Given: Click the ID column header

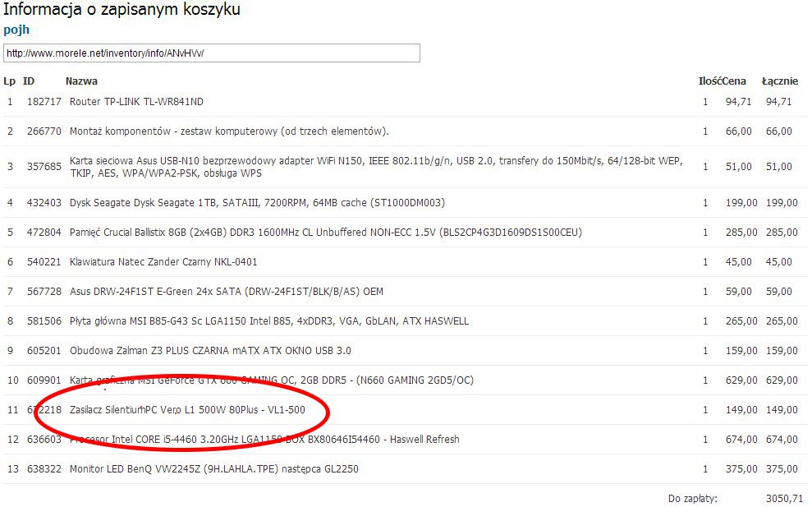Looking at the screenshot, I should (29, 81).
